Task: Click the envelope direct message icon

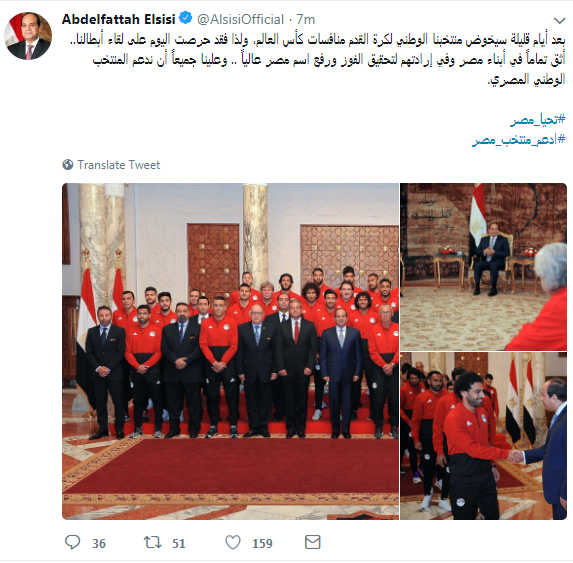Action: click(x=312, y=542)
